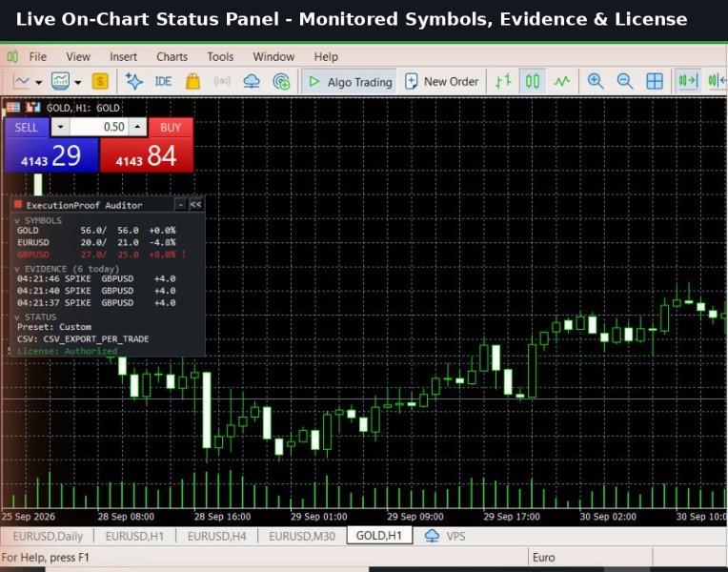The width and height of the screenshot is (728, 572).
Task: Open the Charts menu
Action: [172, 56]
